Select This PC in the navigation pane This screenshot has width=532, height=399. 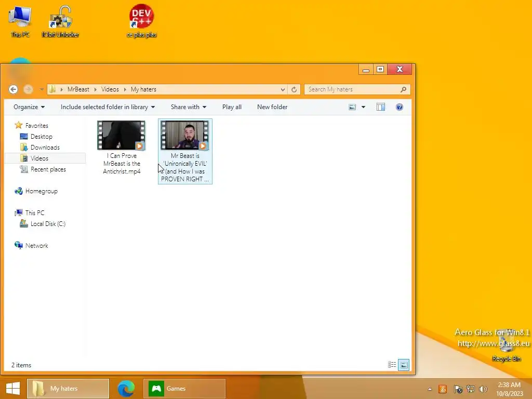(x=35, y=212)
